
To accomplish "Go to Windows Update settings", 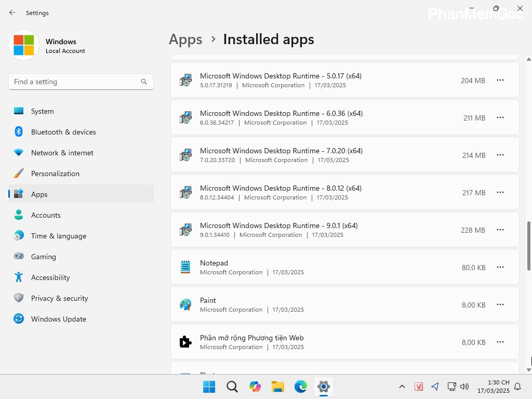I will (58, 319).
